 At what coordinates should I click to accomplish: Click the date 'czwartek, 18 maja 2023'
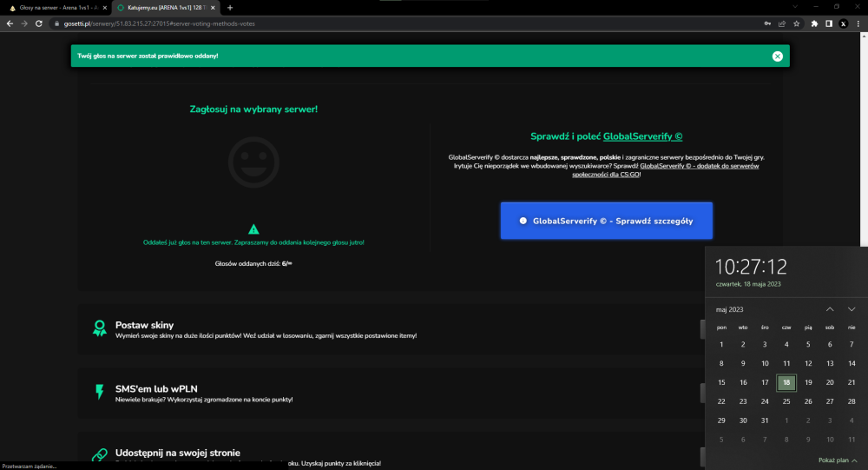point(748,284)
